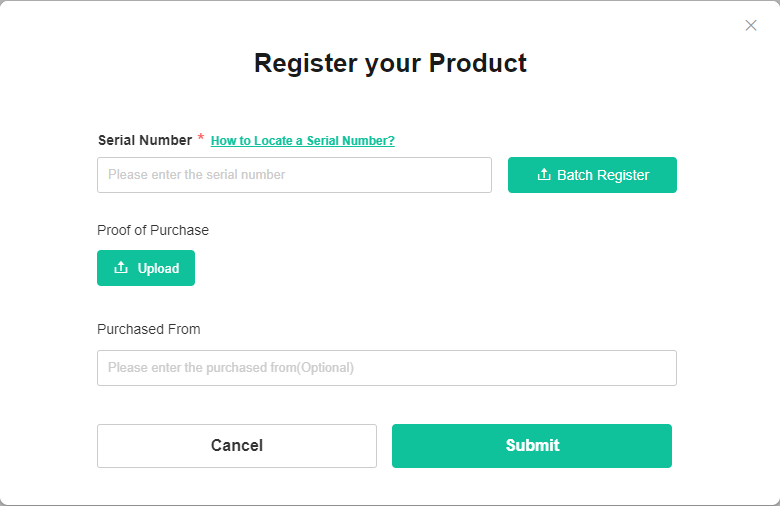This screenshot has width=780, height=506.
Task: Click the Register your Product heading
Action: [x=390, y=63]
